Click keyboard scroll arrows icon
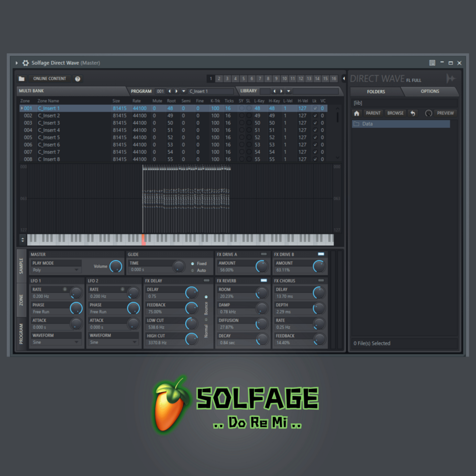This screenshot has height=476, width=476. 22,240
